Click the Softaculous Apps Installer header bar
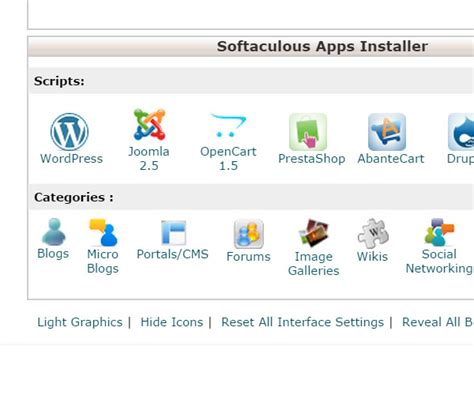The width and height of the screenshot is (474, 395). 251,47
